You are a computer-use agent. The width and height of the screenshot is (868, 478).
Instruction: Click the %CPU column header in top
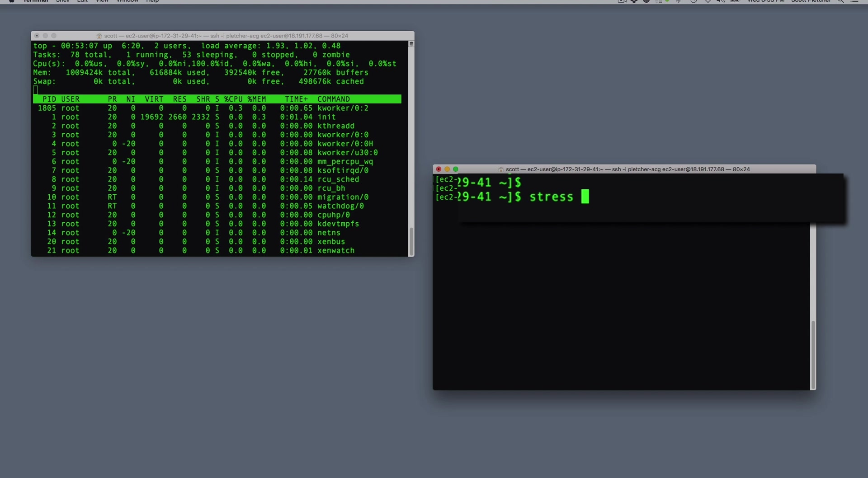[233, 99]
